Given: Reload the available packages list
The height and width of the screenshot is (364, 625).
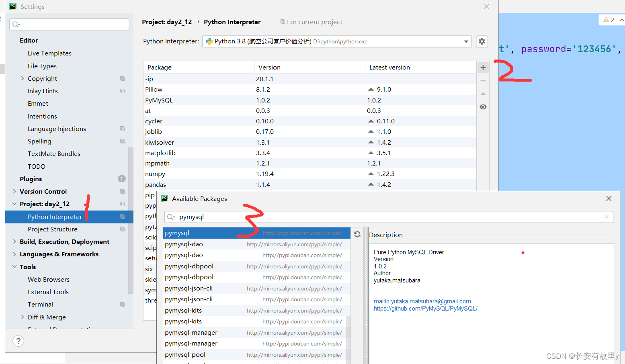Looking at the screenshot, I should pos(357,234).
